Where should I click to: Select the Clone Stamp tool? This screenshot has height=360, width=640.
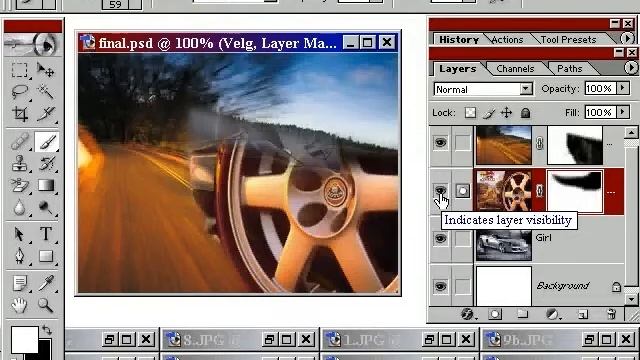[x=19, y=164]
